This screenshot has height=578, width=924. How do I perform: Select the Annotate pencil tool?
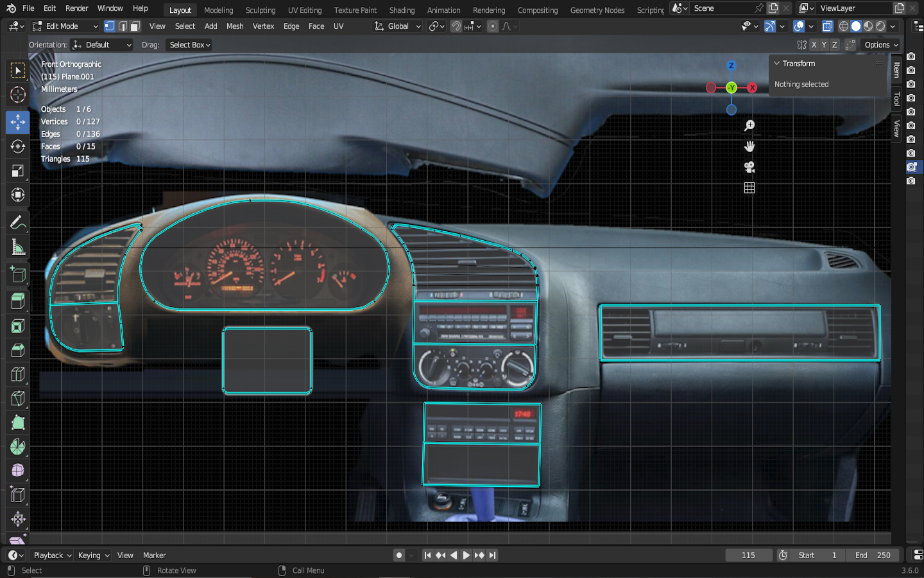pyautogui.click(x=18, y=223)
